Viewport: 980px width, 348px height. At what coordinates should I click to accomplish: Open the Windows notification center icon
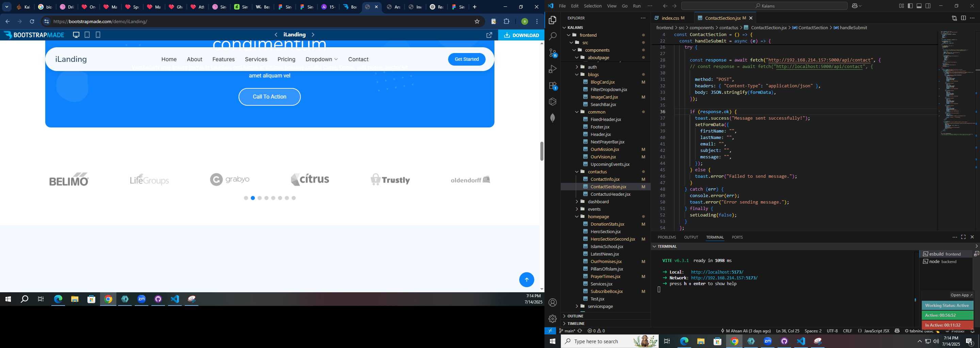pos(970,341)
